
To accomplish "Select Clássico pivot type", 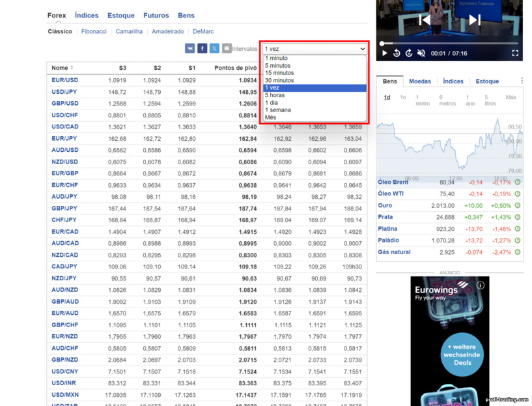I will click(x=60, y=31).
